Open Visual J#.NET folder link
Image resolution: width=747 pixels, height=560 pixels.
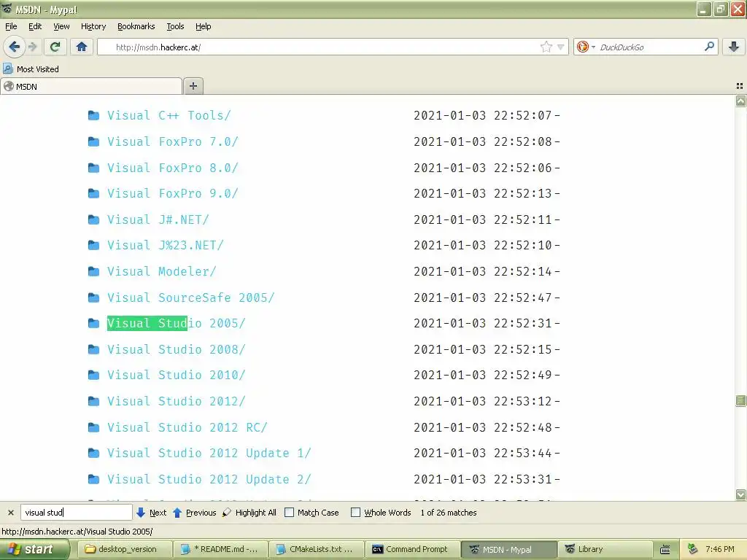(x=158, y=219)
